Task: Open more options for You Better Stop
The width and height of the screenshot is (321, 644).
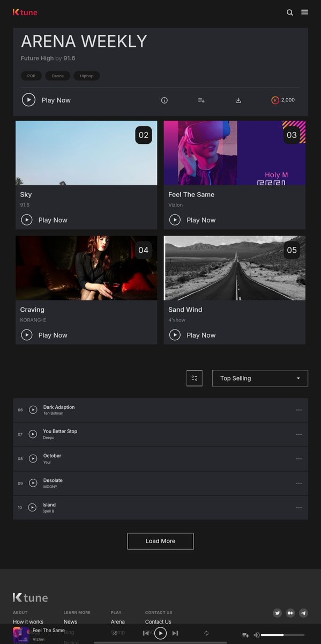Action: pos(299,434)
